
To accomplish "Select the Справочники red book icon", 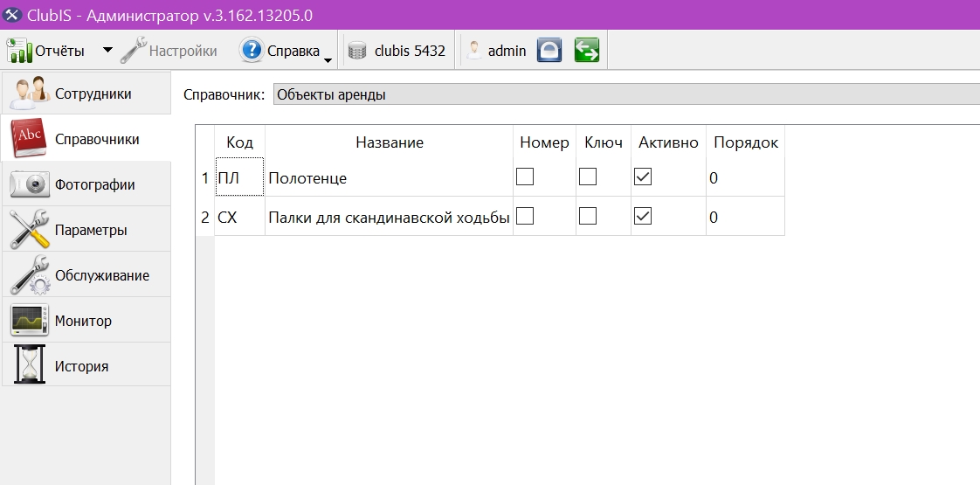I will pos(29,138).
